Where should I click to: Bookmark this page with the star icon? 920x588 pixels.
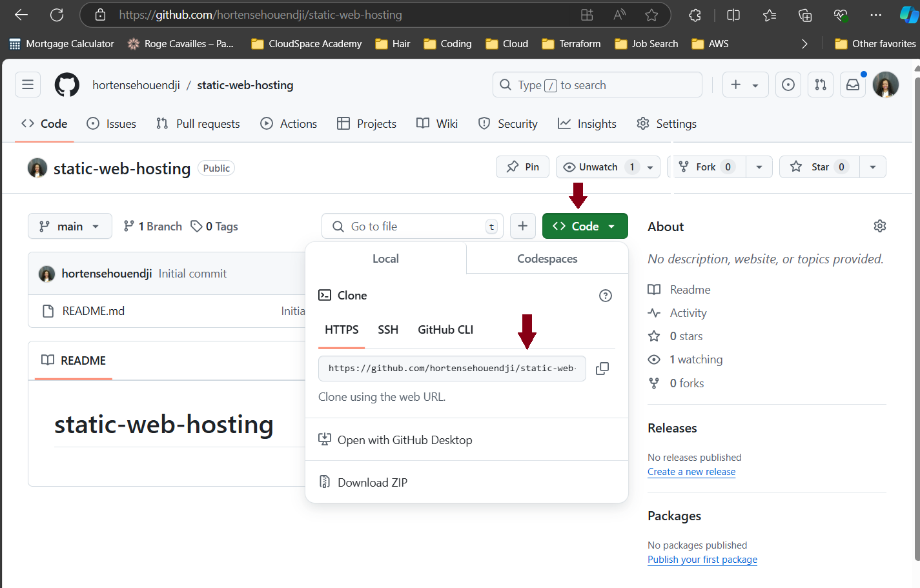[651, 15]
